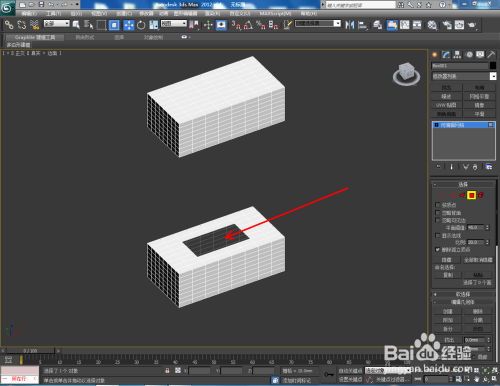500x386 pixels.
Task: Uncheck the remove isolated vertices checkbox
Action: click(438, 249)
